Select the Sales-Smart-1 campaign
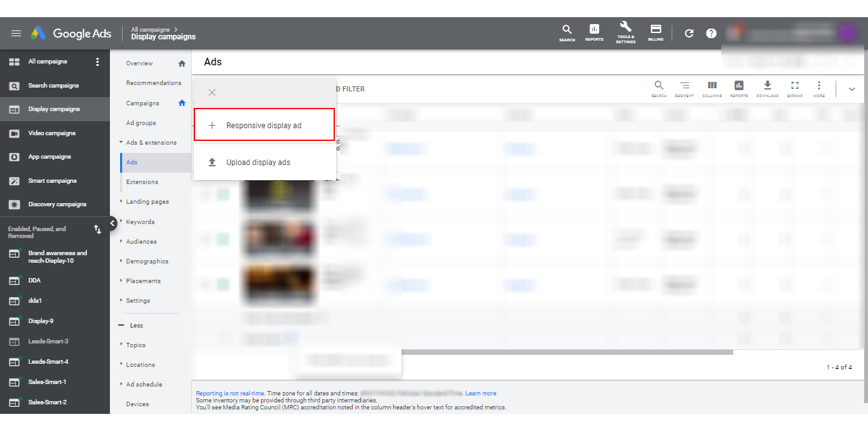The width and height of the screenshot is (868, 431). point(47,382)
